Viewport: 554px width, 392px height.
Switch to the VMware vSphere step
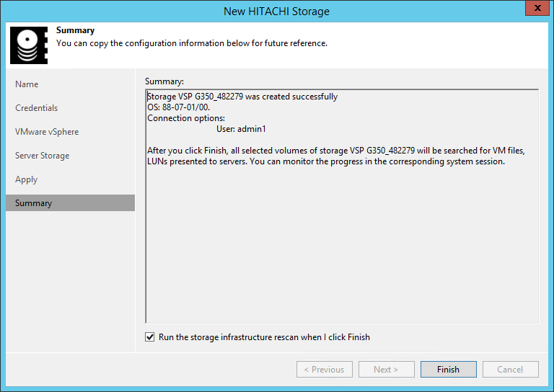47,132
